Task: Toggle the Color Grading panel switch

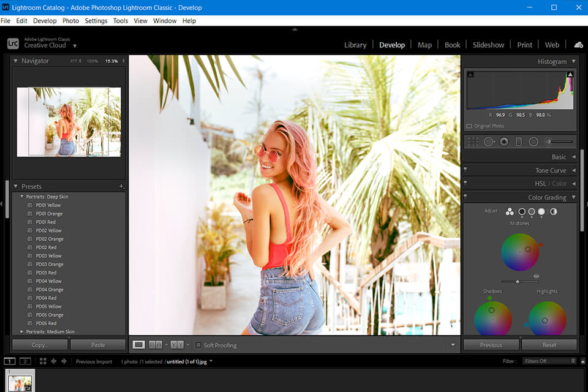Action: click(466, 196)
